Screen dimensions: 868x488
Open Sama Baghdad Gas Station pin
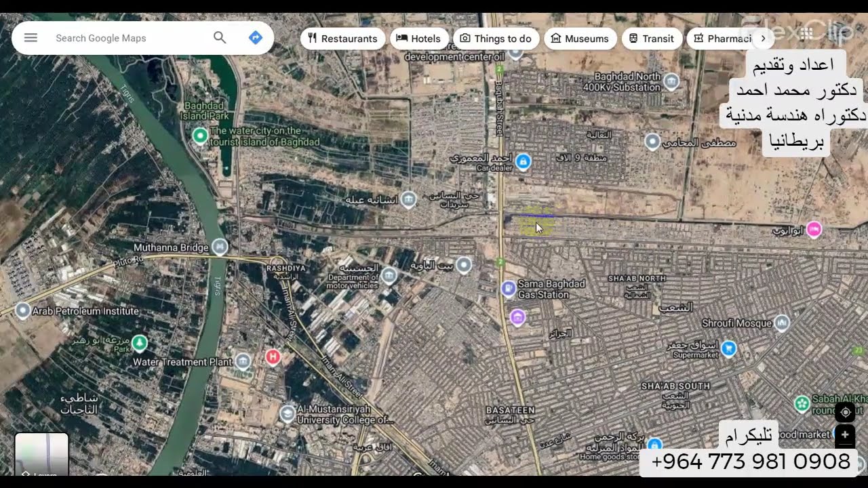pos(509,289)
